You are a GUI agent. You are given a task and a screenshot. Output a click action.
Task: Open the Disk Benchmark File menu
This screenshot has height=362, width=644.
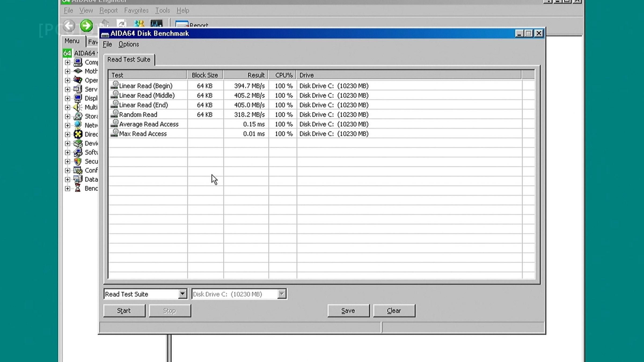coord(107,44)
